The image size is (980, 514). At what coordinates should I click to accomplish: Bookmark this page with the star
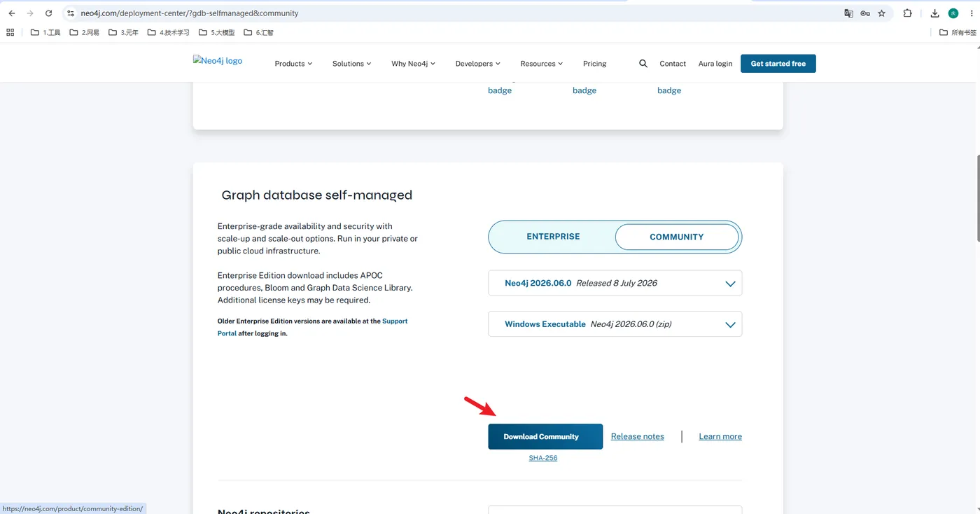click(882, 13)
